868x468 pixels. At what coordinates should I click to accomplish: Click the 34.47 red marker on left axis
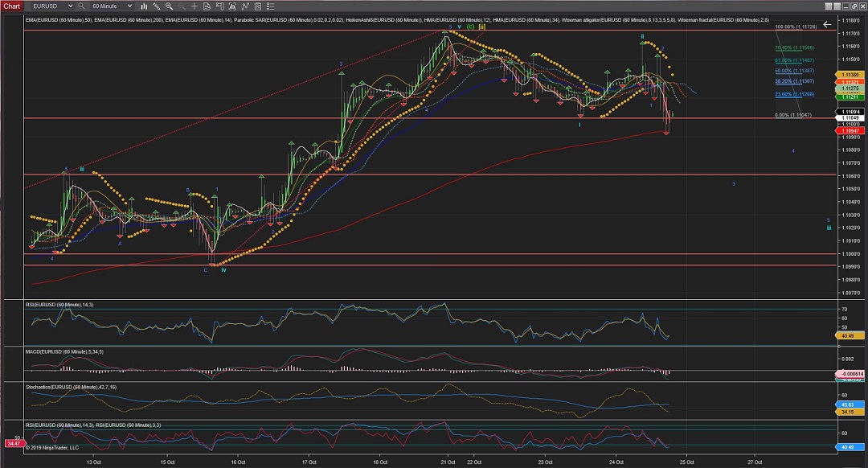(x=14, y=444)
